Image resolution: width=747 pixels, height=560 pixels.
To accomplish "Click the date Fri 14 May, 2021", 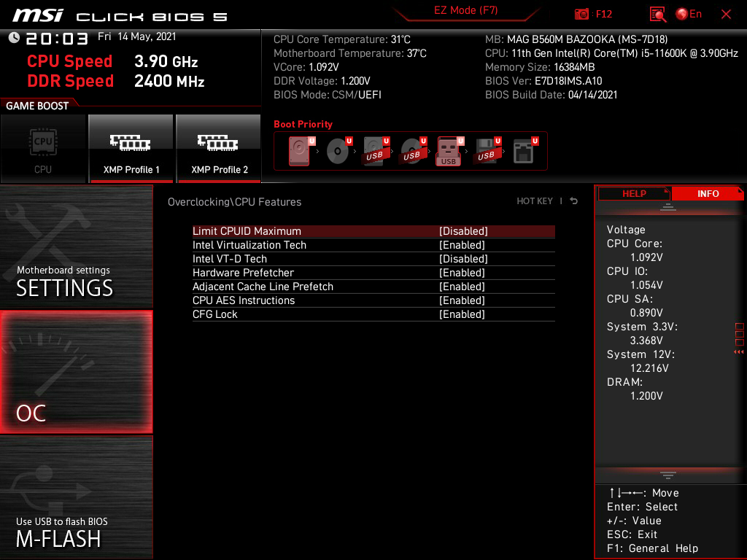I will [136, 36].
